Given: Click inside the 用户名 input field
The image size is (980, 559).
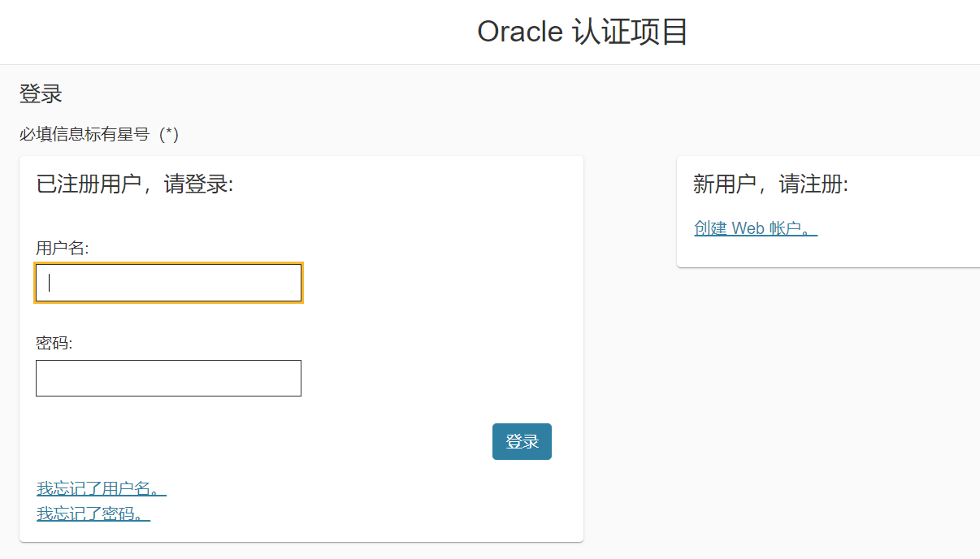Looking at the screenshot, I should click(x=168, y=282).
